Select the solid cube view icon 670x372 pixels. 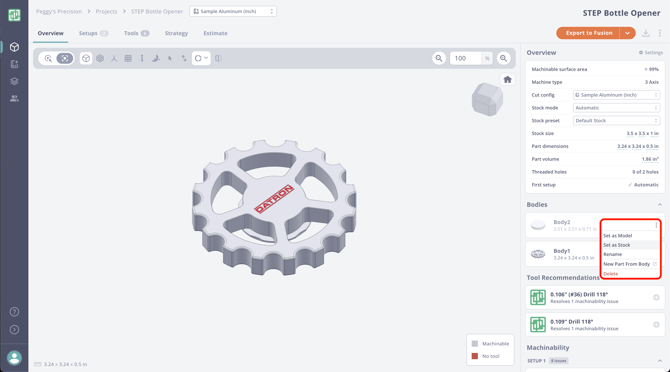(86, 59)
